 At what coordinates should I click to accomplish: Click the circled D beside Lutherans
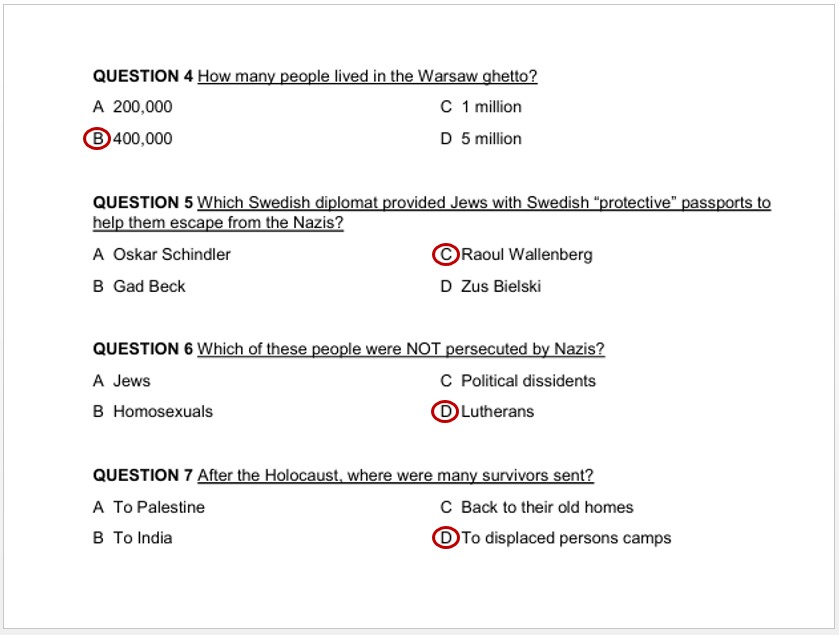(x=445, y=412)
